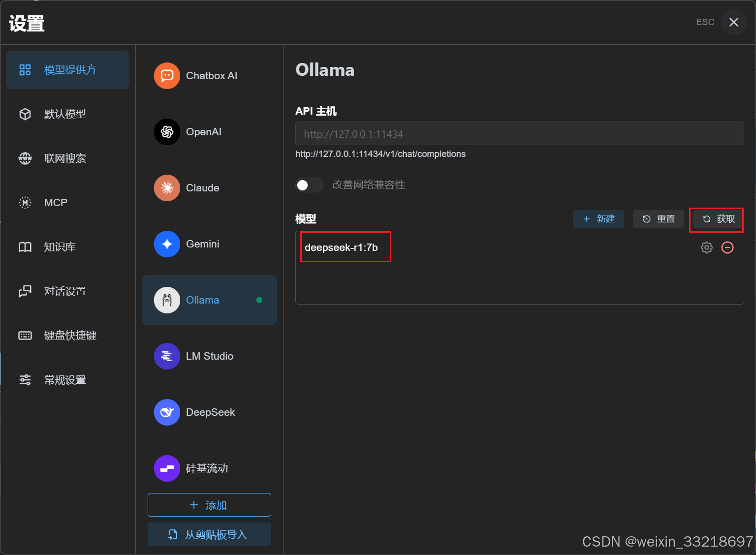Viewport: 756px width, 555px height.
Task: Click 重置 to reset the models
Action: (659, 219)
